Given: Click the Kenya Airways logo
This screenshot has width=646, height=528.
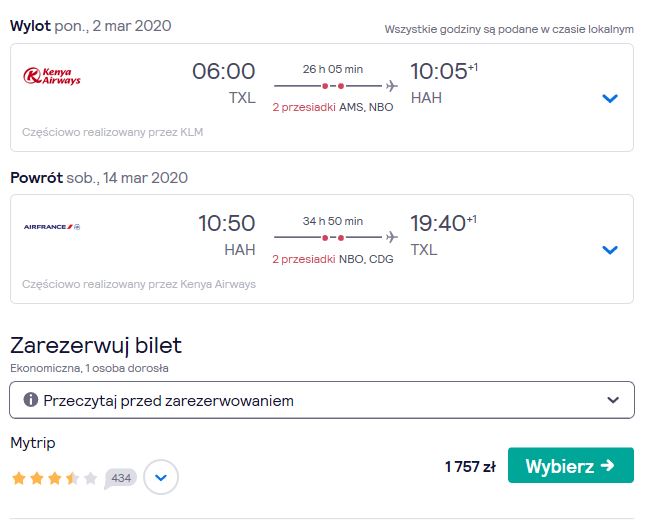Looking at the screenshot, I should (x=51, y=76).
